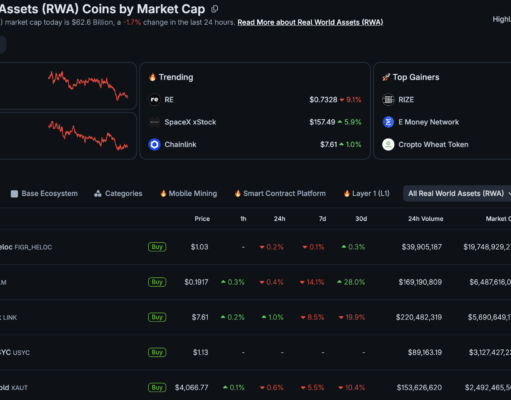Image resolution: width=511 pixels, height=400 pixels.
Task: Click the upper red sparkline chart card
Action: tap(68, 86)
